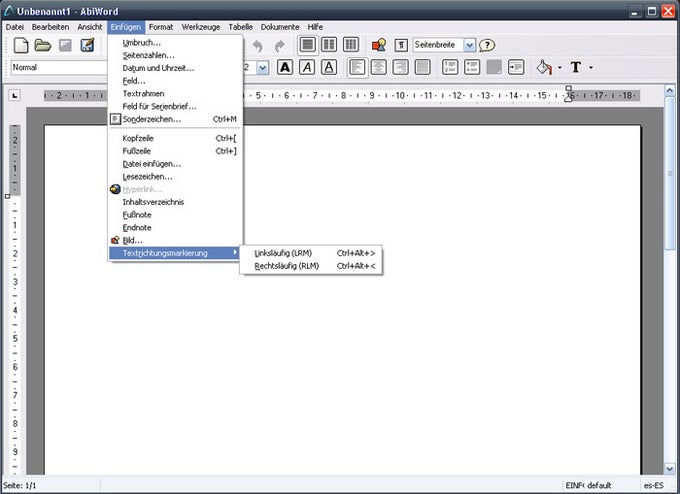Choose Datum und Uhrzeit... entry
680x494 pixels.
click(175, 68)
